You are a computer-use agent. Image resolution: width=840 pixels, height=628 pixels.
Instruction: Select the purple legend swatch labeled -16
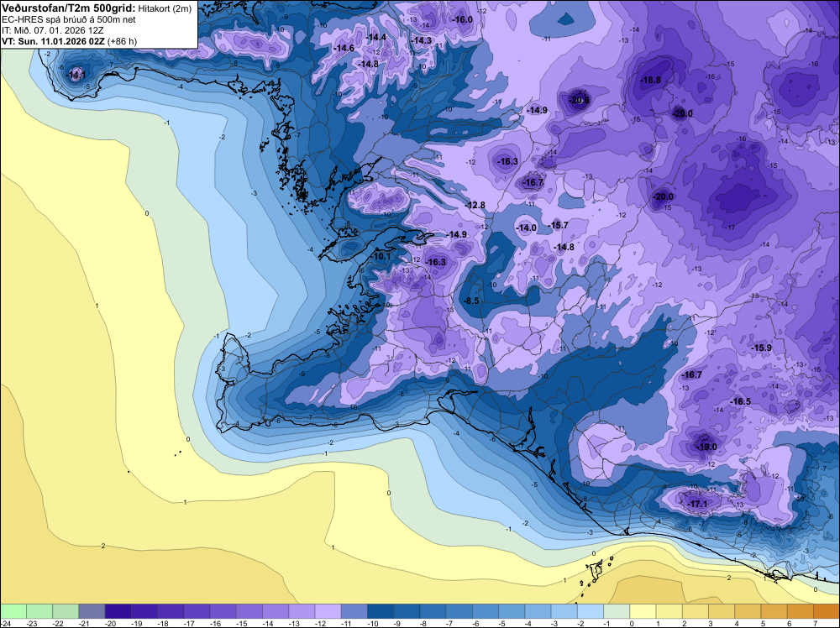223,611
